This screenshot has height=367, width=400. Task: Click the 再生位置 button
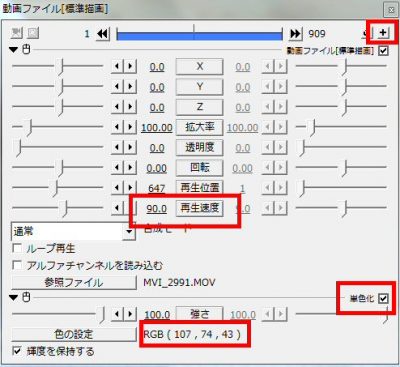pyautogui.click(x=199, y=188)
